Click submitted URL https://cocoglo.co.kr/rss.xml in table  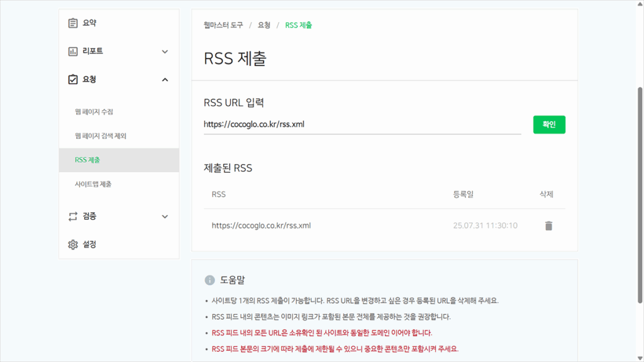pyautogui.click(x=261, y=226)
